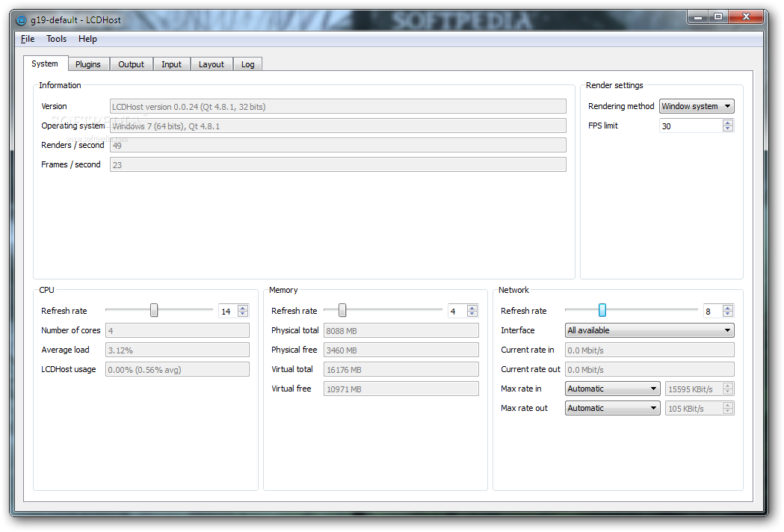The height and width of the screenshot is (532, 784).
Task: Open the File menu
Action: [x=28, y=39]
